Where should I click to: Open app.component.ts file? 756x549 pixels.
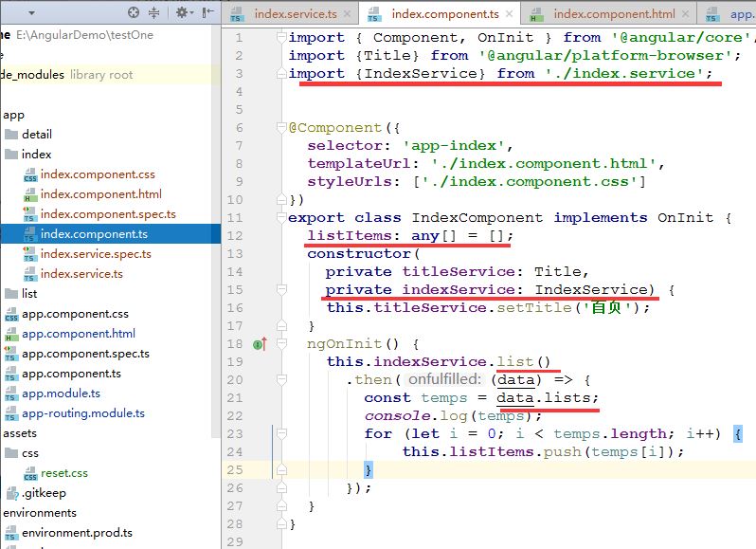[71, 374]
